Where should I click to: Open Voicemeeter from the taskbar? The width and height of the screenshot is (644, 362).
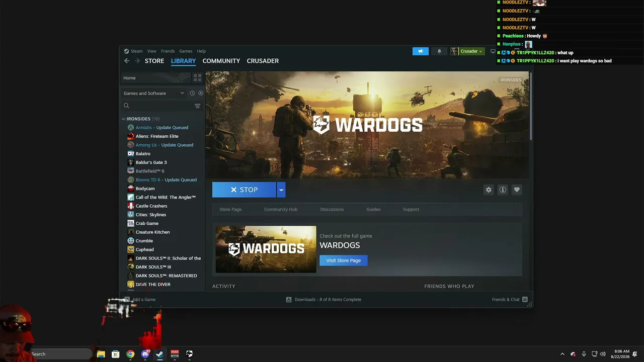175,354
